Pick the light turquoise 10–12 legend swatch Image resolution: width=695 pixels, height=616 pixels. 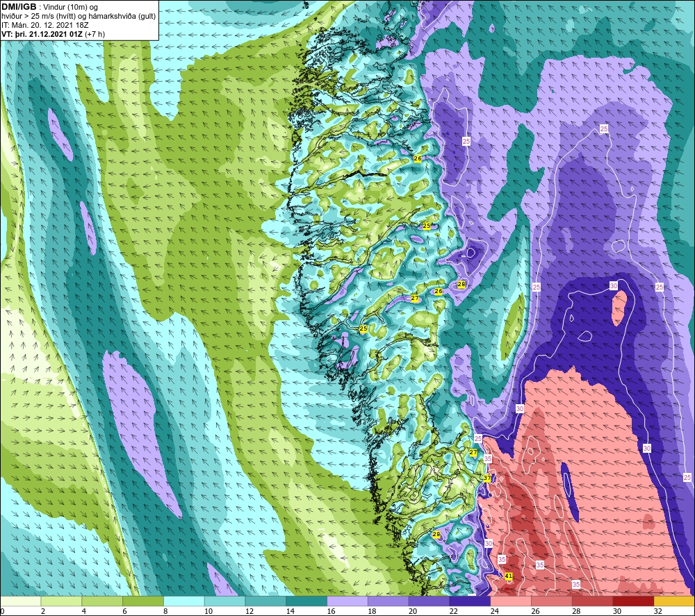pos(224,601)
